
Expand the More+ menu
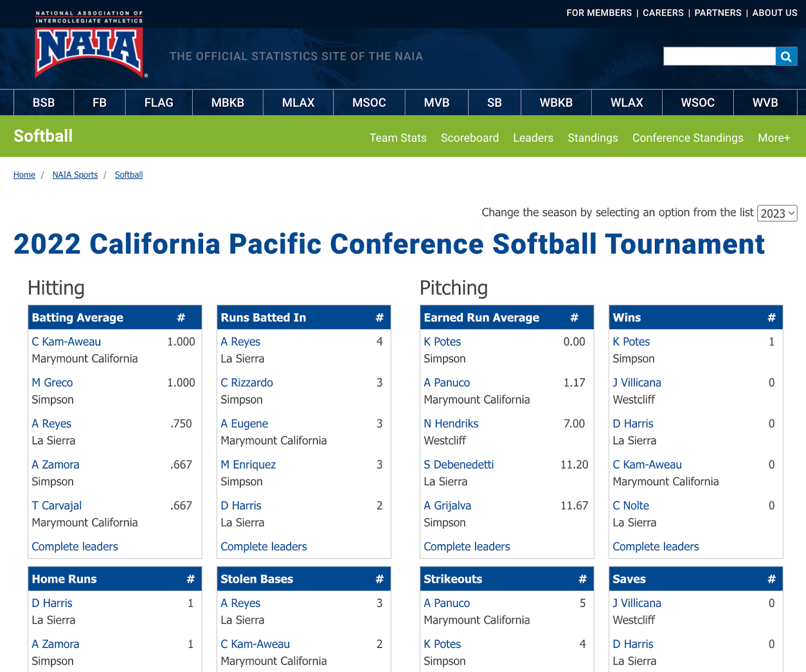pos(774,138)
